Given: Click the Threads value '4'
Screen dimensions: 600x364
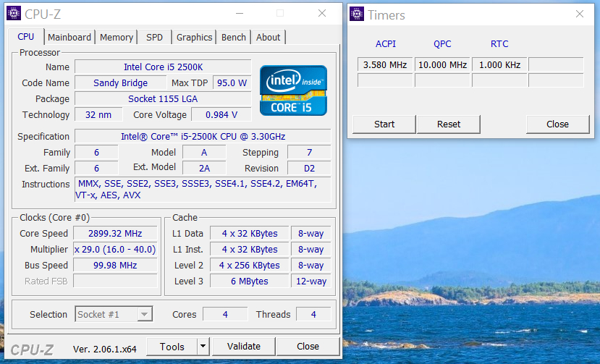Looking at the screenshot, I should pos(313,314).
